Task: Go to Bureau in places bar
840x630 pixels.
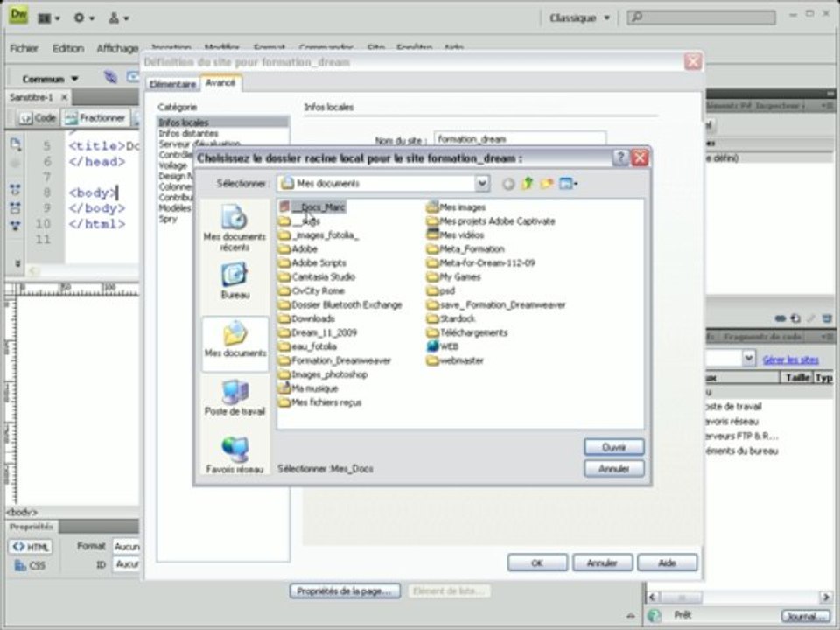Action: pos(234,281)
